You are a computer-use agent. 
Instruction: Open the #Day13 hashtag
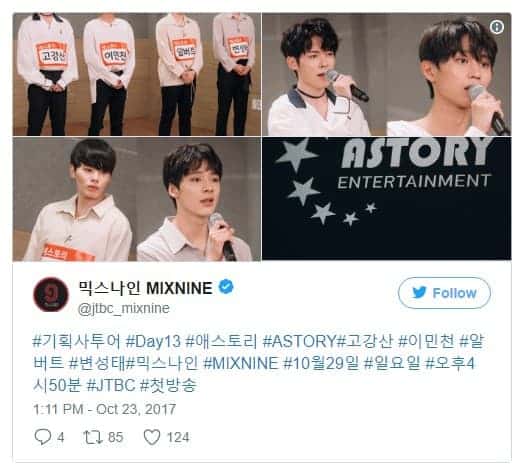153,341
